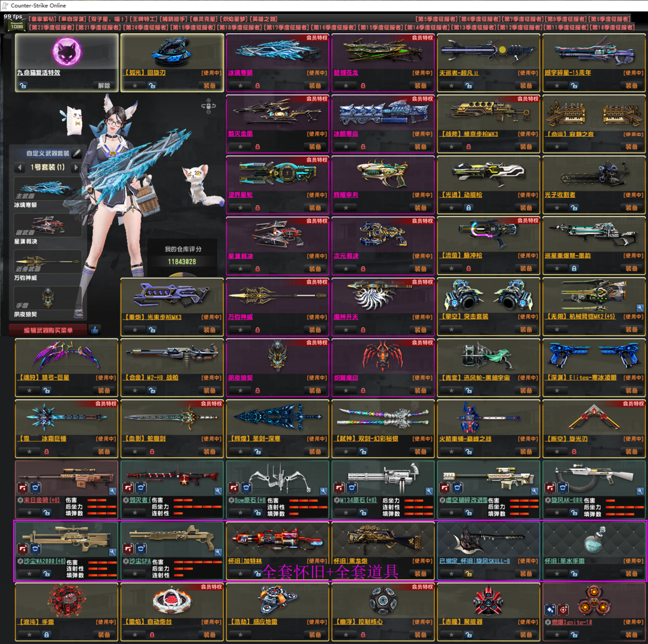648x644 pixels.
Task: Click the 填弹数 bar of 旋风AK-60R
Action: click(x=619, y=514)
